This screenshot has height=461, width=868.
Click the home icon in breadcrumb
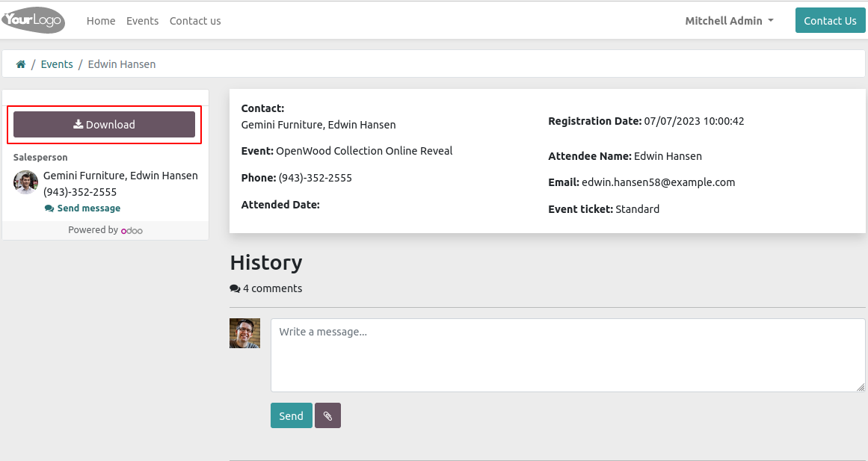tap(21, 64)
